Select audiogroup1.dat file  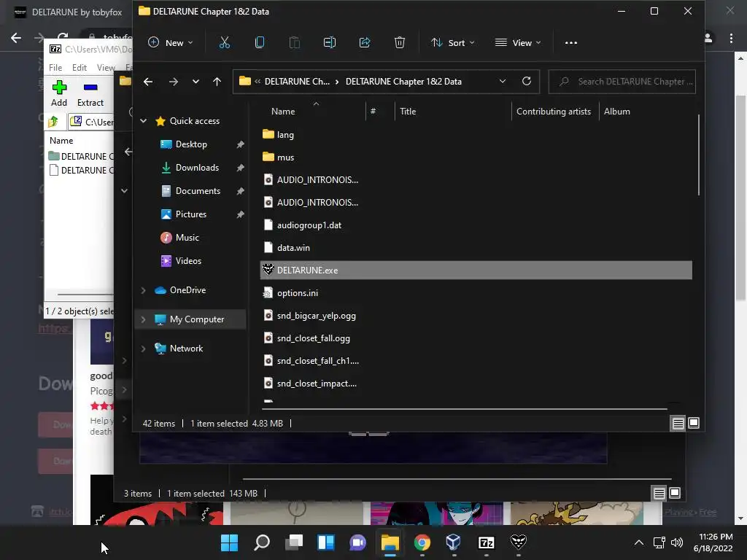pos(309,225)
